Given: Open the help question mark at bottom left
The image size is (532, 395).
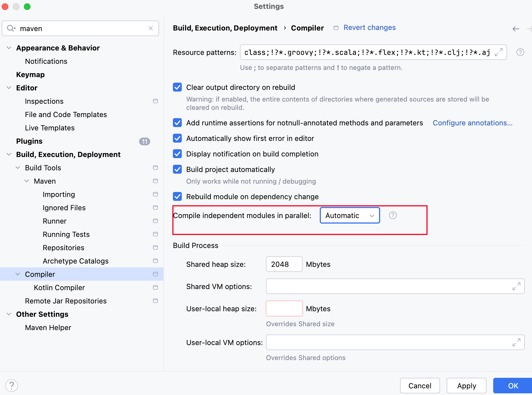Looking at the screenshot, I should (12, 385).
